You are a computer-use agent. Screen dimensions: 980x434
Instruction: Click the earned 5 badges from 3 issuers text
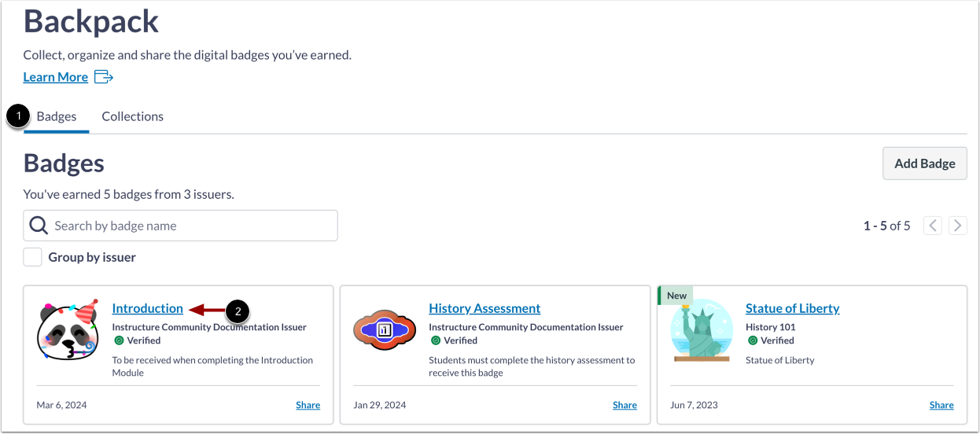pos(129,193)
